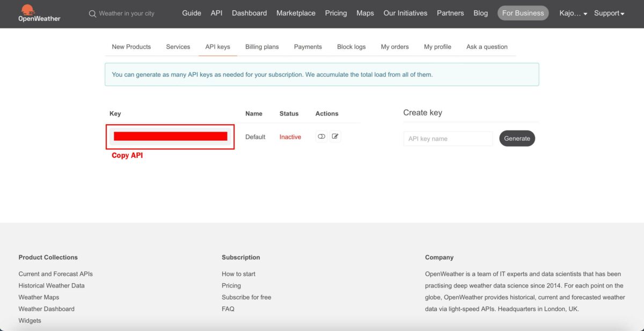644x331 pixels.
Task: Click the For Business button
Action: click(x=523, y=13)
